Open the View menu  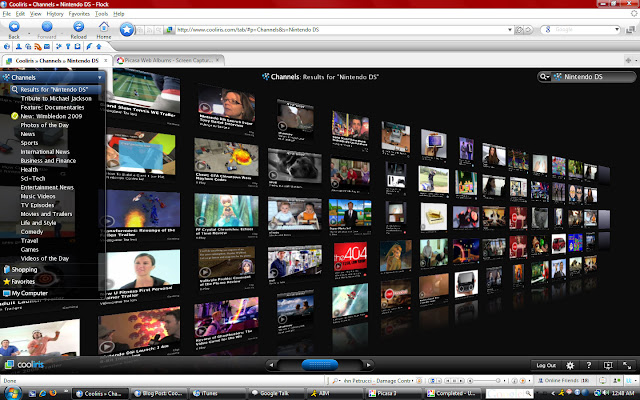click(x=36, y=13)
